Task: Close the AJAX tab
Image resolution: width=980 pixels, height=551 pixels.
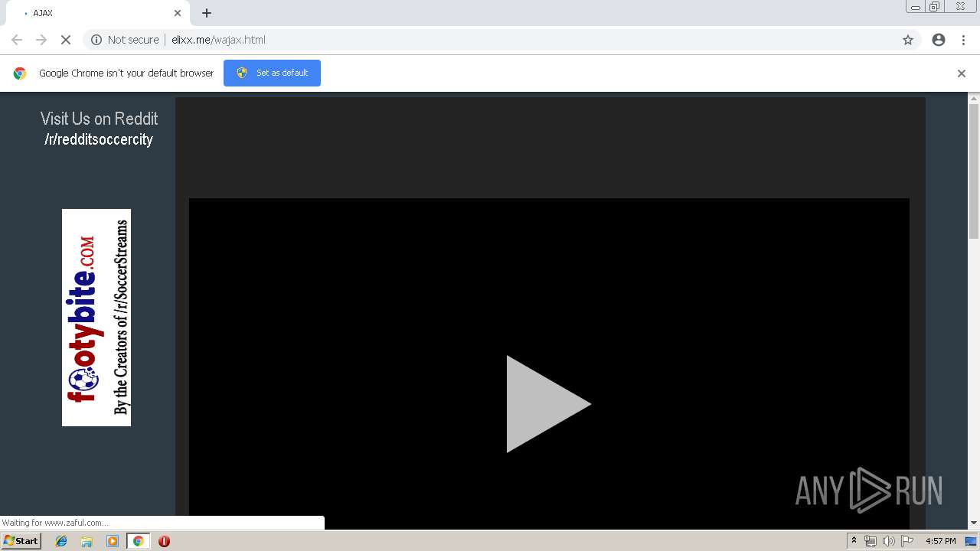Action: click(178, 13)
